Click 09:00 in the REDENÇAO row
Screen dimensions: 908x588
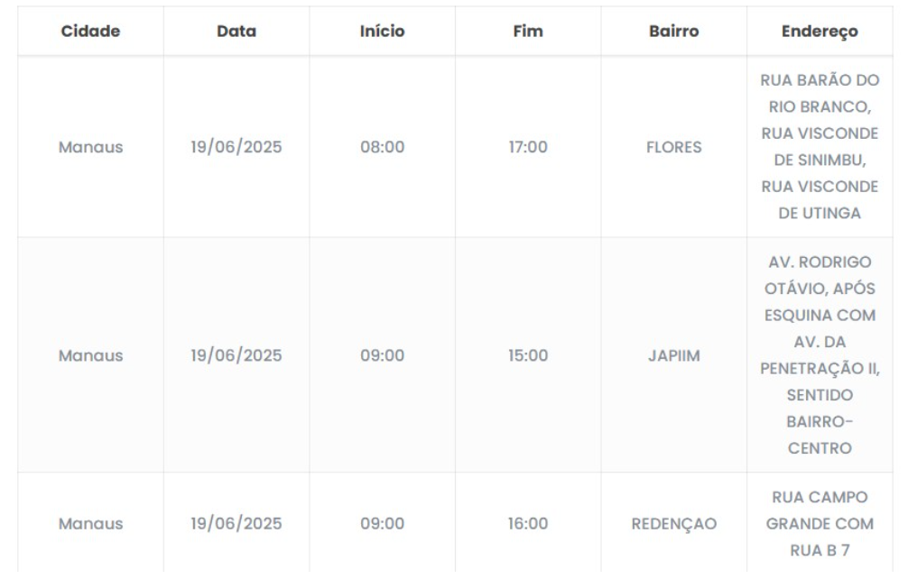tap(382, 523)
